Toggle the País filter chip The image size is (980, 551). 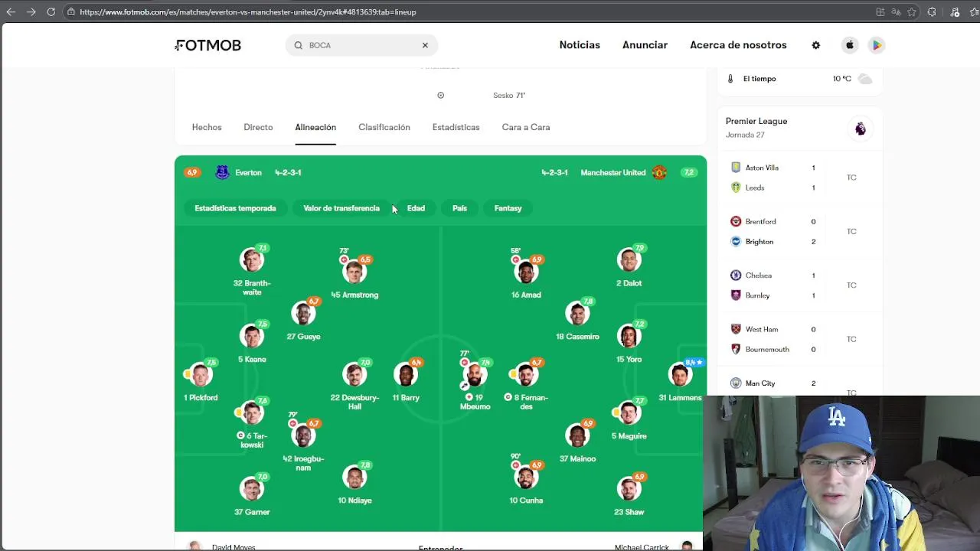(459, 208)
